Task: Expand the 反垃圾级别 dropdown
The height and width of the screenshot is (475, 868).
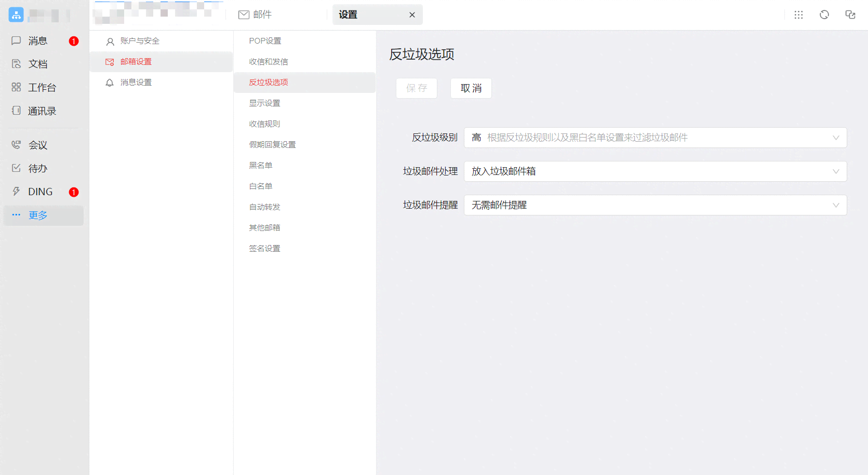Action: click(656, 138)
